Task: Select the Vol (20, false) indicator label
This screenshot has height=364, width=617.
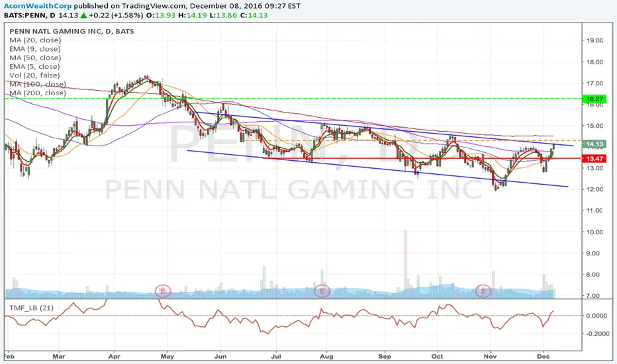Action: pyautogui.click(x=34, y=75)
